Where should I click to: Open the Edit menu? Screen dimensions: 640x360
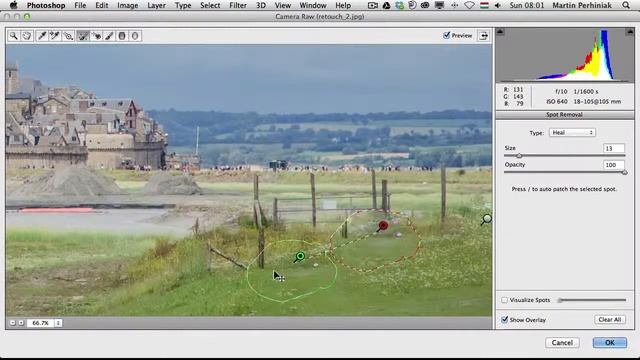coord(102,5)
